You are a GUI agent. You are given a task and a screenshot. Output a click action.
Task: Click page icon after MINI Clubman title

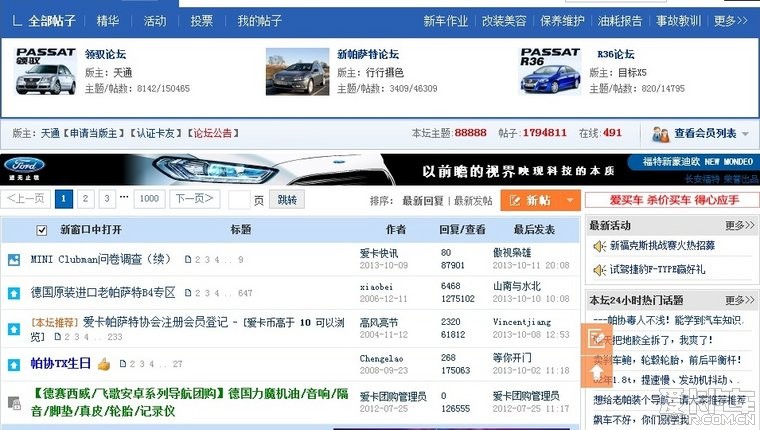pyautogui.click(x=188, y=260)
